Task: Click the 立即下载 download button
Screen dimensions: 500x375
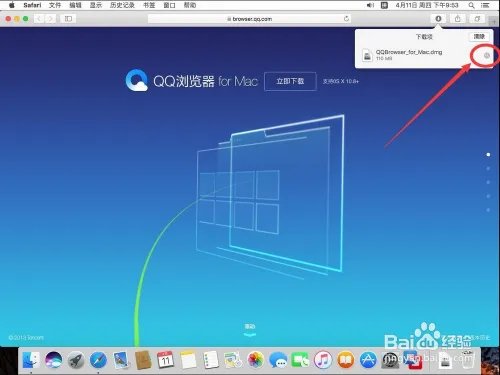Action: [290, 81]
